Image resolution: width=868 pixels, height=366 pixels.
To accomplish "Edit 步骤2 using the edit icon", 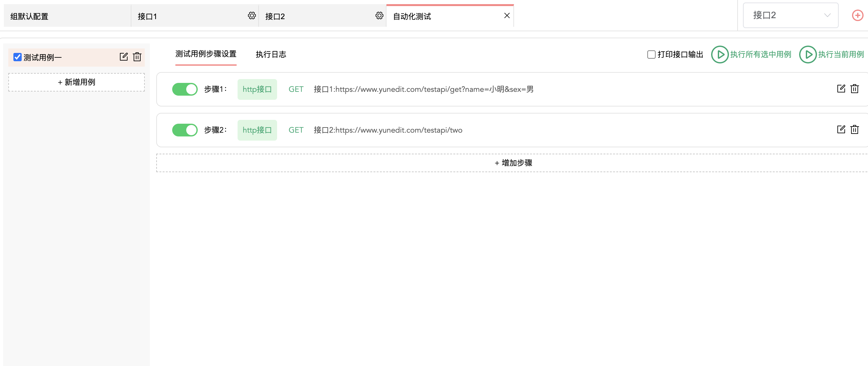I will tap(841, 129).
